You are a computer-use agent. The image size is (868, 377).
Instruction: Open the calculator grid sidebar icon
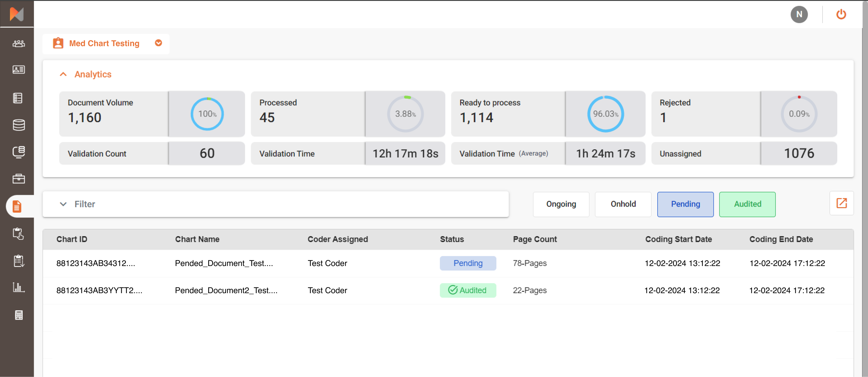point(18,315)
